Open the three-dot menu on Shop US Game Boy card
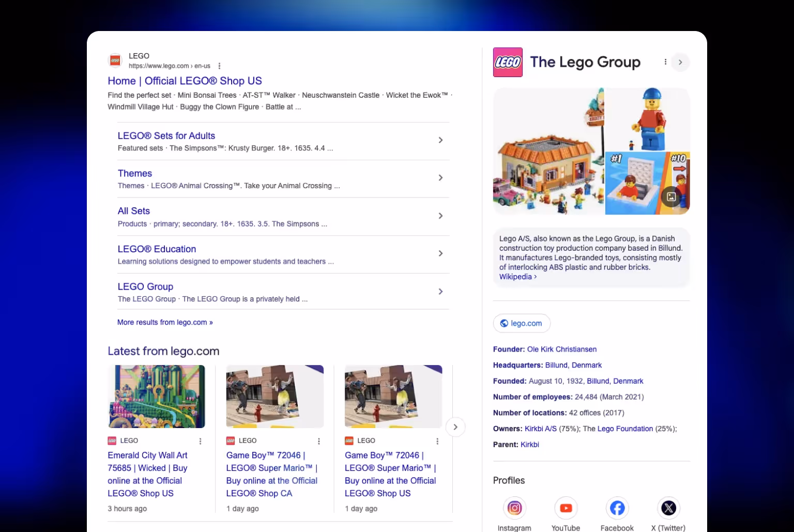The image size is (794, 532). 437,441
